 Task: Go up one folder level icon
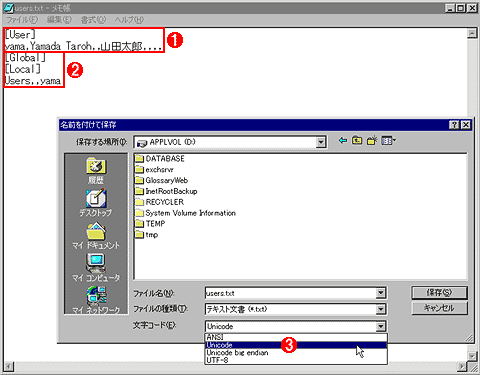(x=357, y=141)
